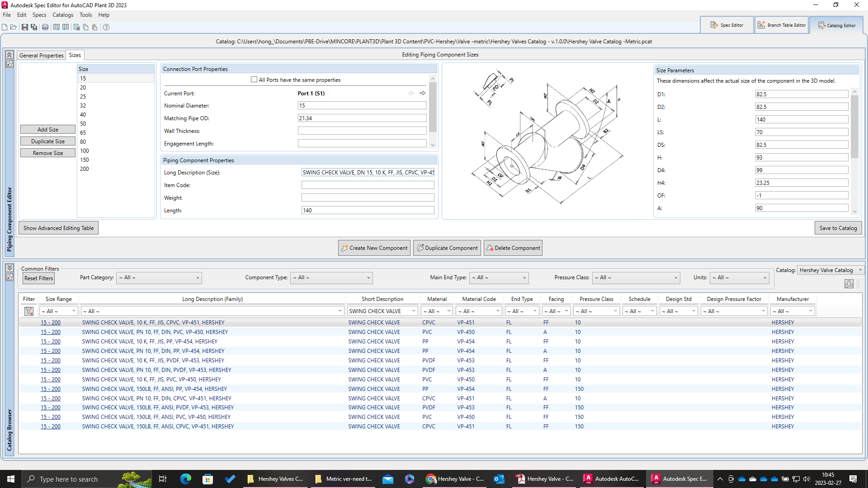
Task: Enable All Ports have same properties
Action: pyautogui.click(x=254, y=80)
